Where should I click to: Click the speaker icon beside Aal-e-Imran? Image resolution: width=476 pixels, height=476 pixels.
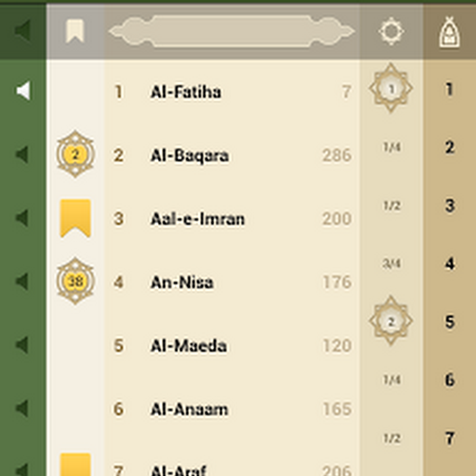(x=22, y=218)
